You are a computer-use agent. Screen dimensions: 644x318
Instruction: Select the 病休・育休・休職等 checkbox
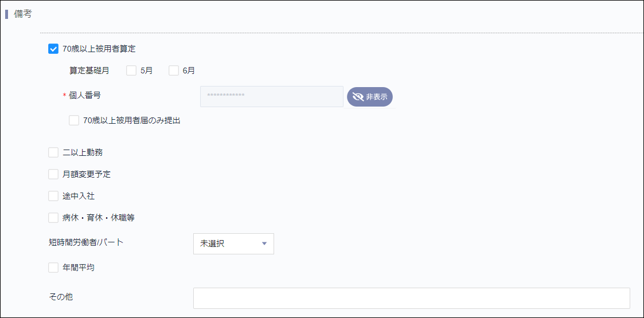53,218
